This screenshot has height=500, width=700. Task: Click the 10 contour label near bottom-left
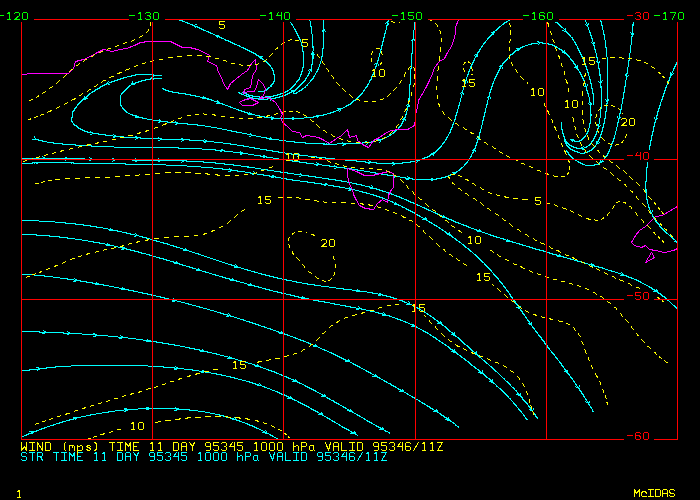(137, 425)
